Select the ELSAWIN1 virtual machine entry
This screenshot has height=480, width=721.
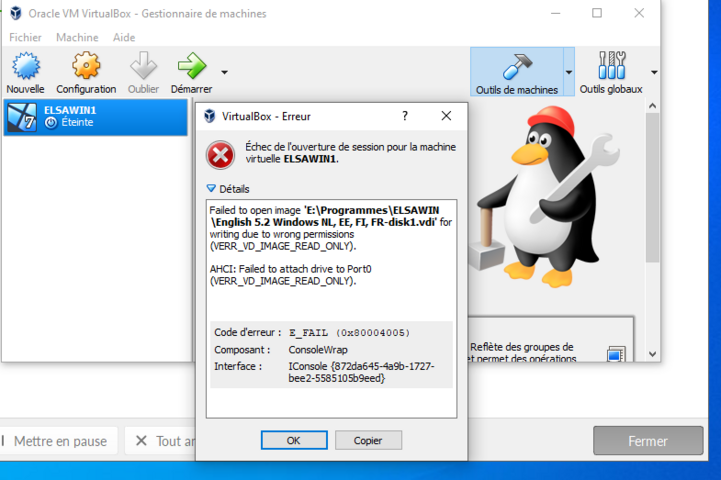click(x=96, y=117)
